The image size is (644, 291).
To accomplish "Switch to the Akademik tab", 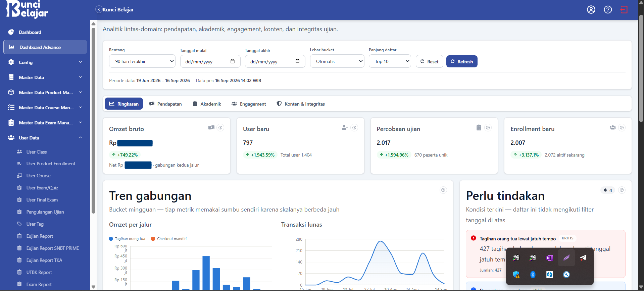I will pyautogui.click(x=207, y=104).
